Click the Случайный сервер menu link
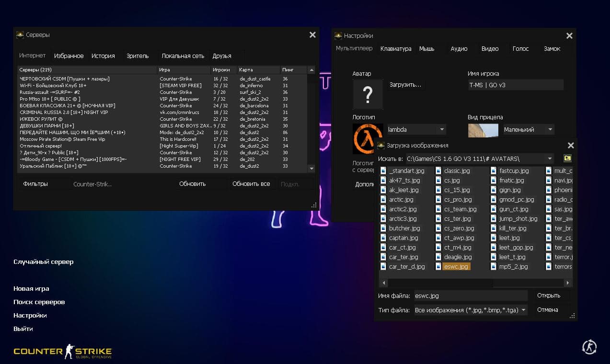 [44, 262]
